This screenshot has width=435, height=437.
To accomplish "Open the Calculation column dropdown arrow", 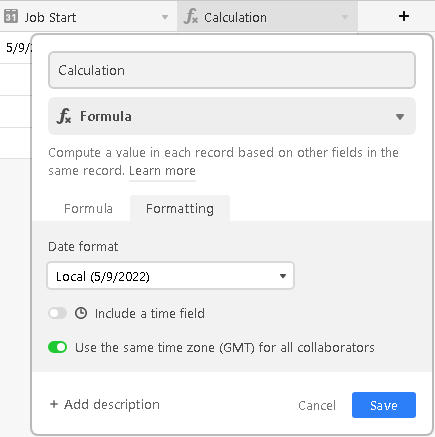I will click(345, 17).
